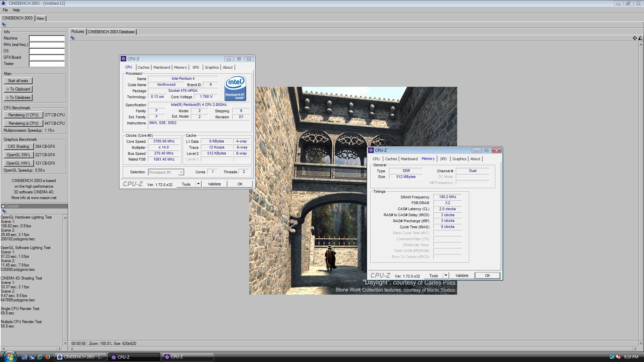The image size is (644, 362).
Task: Select the move/pan view icon in the picture viewer
Action: pos(635,38)
